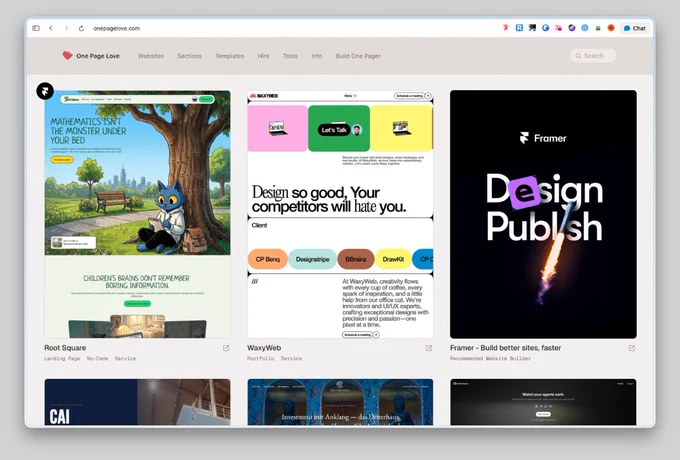Filter by No-Code tag
This screenshot has width=680, height=460.
[x=98, y=359]
